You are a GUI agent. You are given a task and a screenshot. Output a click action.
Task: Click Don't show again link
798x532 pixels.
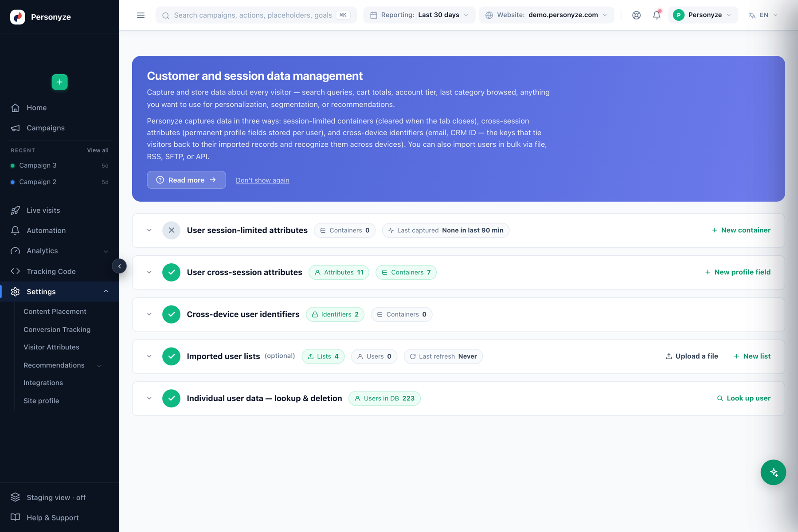(262, 180)
